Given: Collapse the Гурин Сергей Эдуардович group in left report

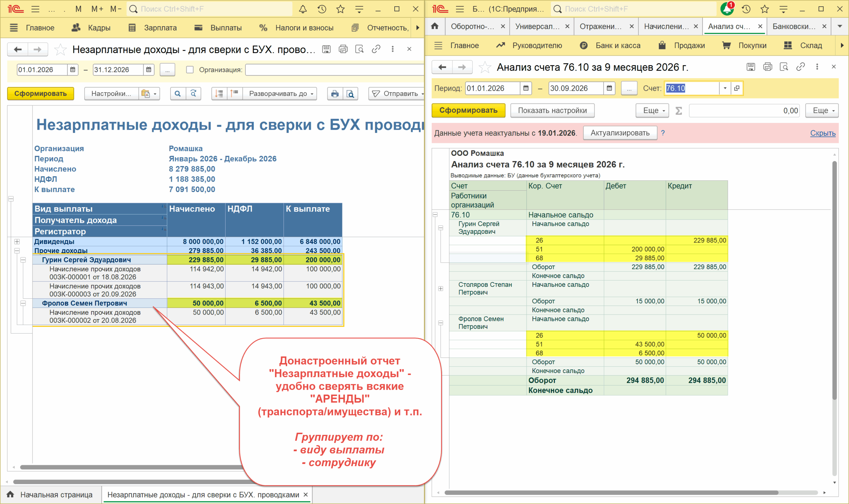Looking at the screenshot, I should click(x=23, y=260).
